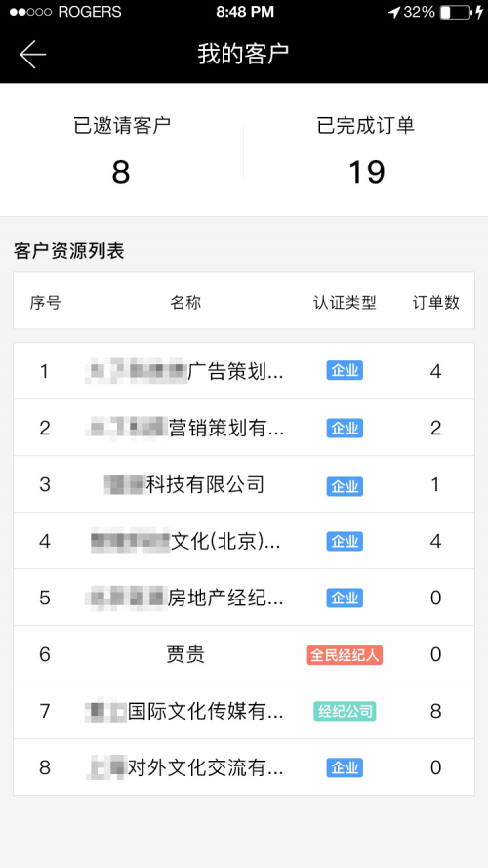
Task: Select the 订单数 column header
Action: [436, 303]
